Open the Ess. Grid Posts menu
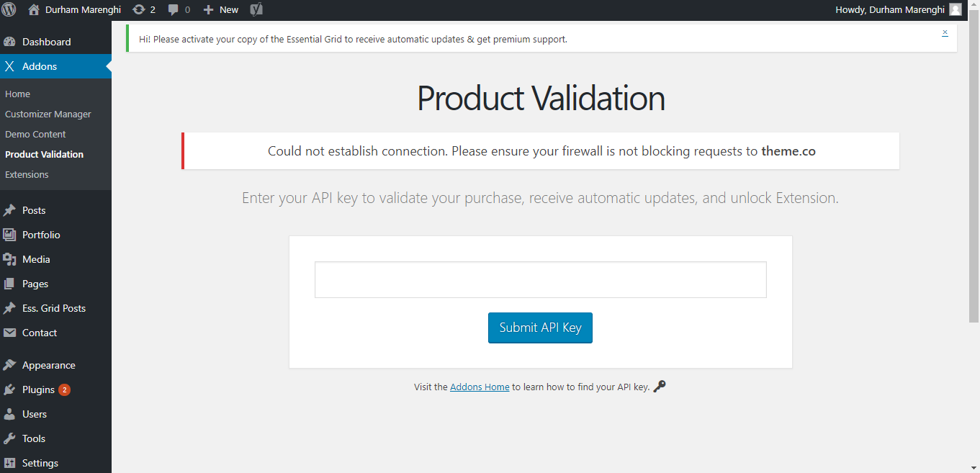980x473 pixels. 53,308
